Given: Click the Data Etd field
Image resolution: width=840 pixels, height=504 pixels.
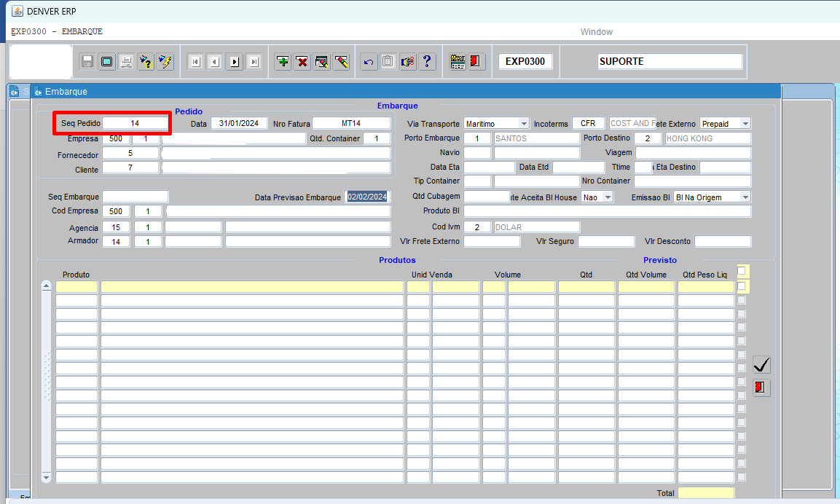Looking at the screenshot, I should 578,167.
